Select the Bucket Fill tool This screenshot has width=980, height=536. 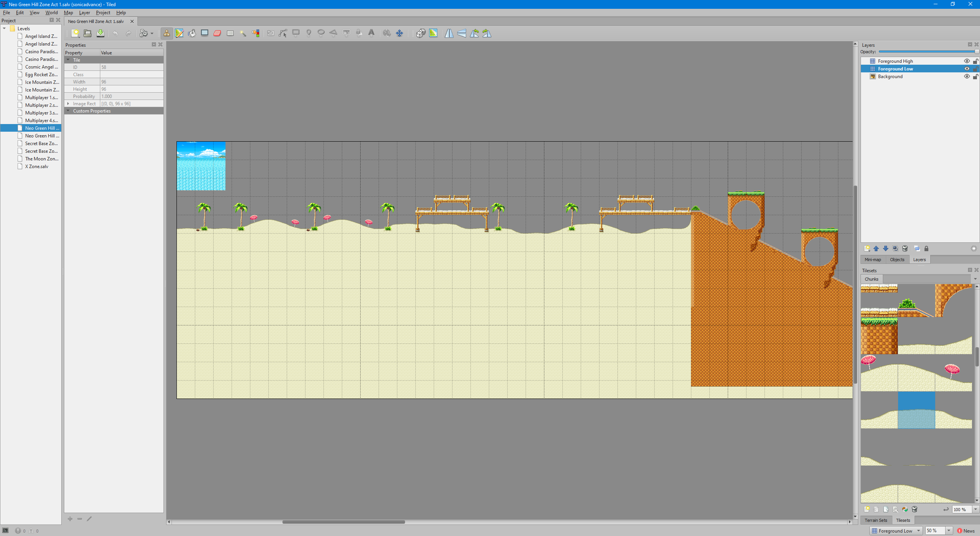[192, 33]
